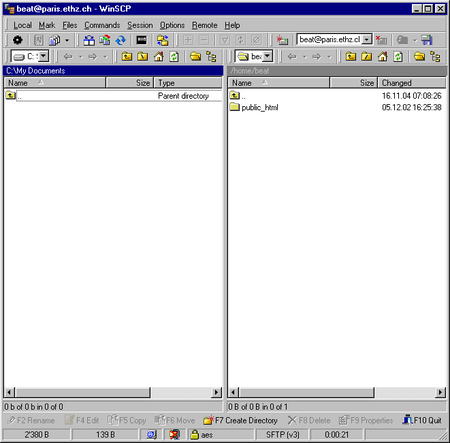Toggle local directory tree icon
The width and height of the screenshot is (450, 443).
coord(211,57)
